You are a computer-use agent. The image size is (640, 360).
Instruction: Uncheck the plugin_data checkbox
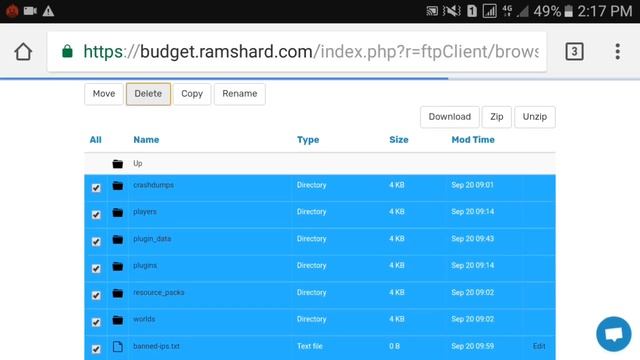[x=96, y=242]
